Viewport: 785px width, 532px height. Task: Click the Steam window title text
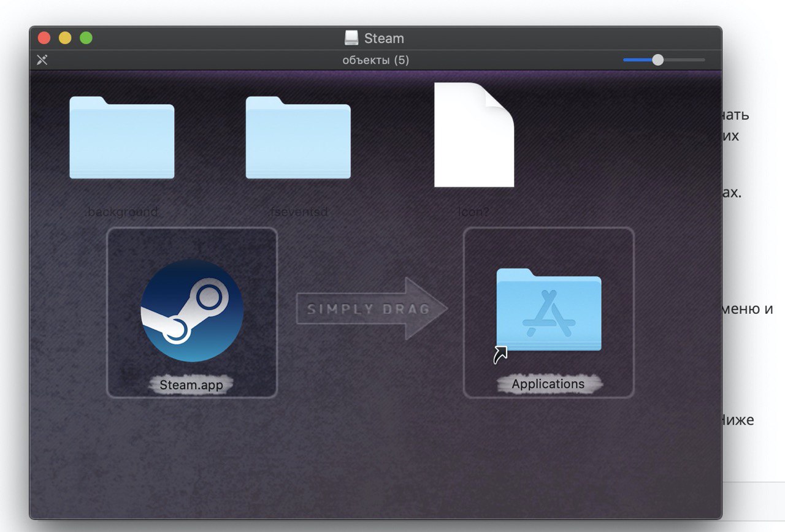(384, 38)
